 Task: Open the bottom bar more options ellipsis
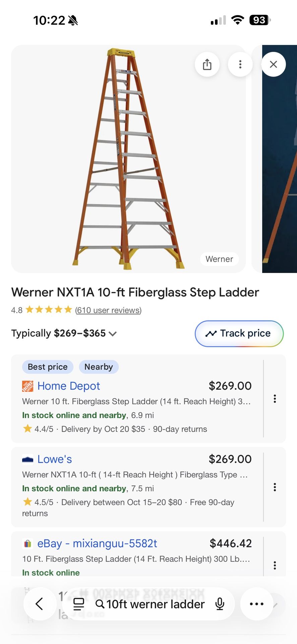pyautogui.click(x=256, y=604)
